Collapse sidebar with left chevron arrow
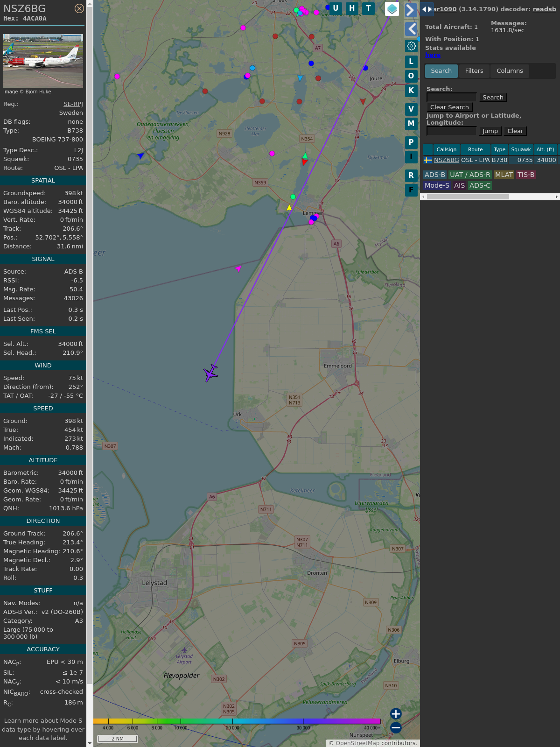This screenshot has width=560, height=747. click(411, 29)
